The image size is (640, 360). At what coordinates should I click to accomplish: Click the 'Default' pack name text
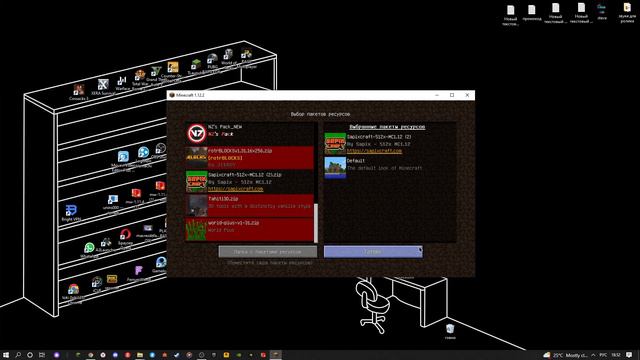356,161
